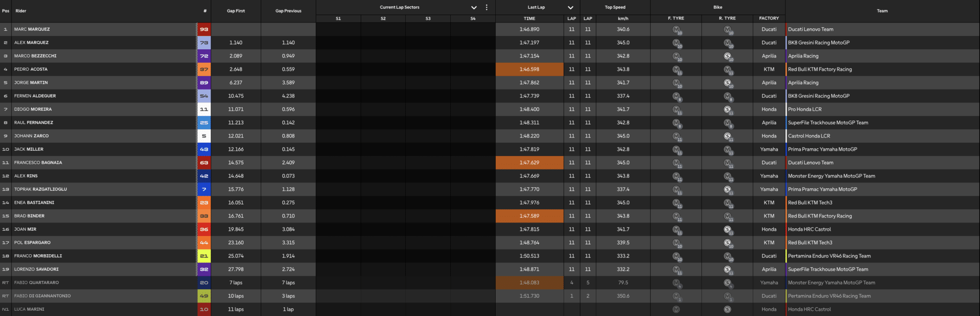
Task: Click Enea Bastianini's front tyre icon
Action: [676, 203]
